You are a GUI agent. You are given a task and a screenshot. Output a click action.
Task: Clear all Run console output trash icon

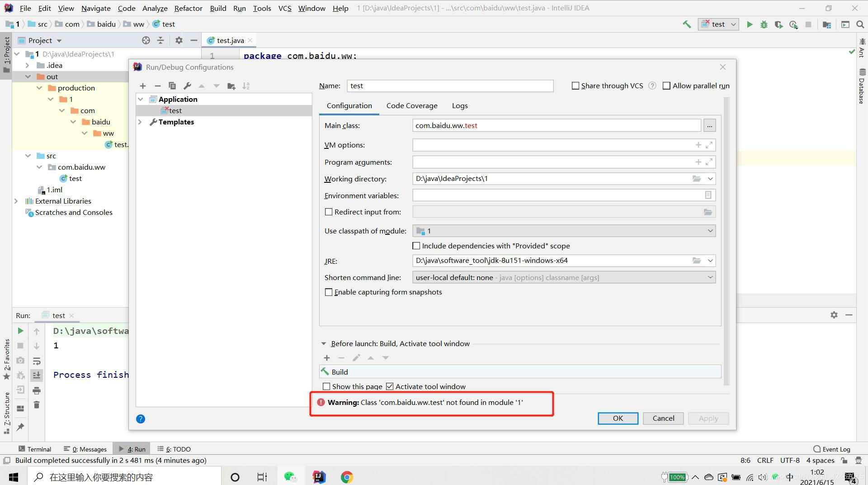click(37, 405)
